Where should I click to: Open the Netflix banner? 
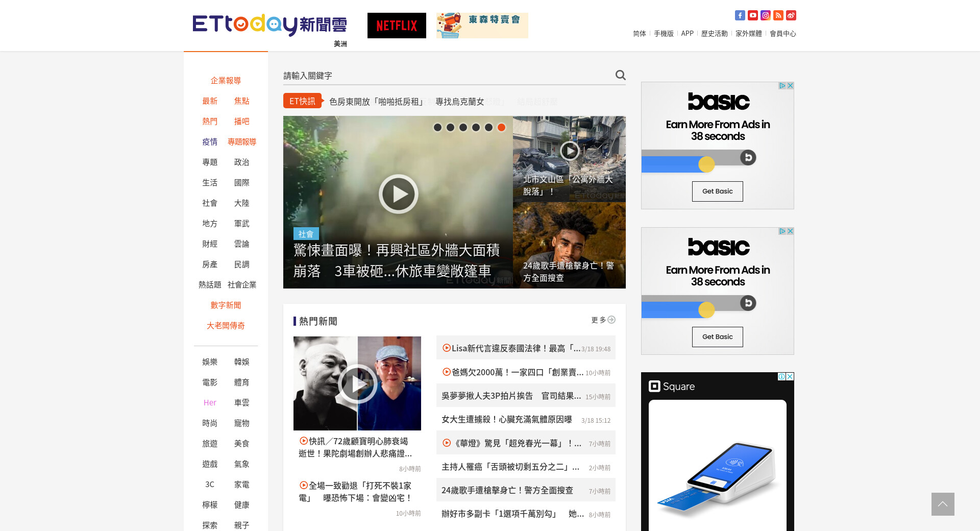tap(397, 26)
